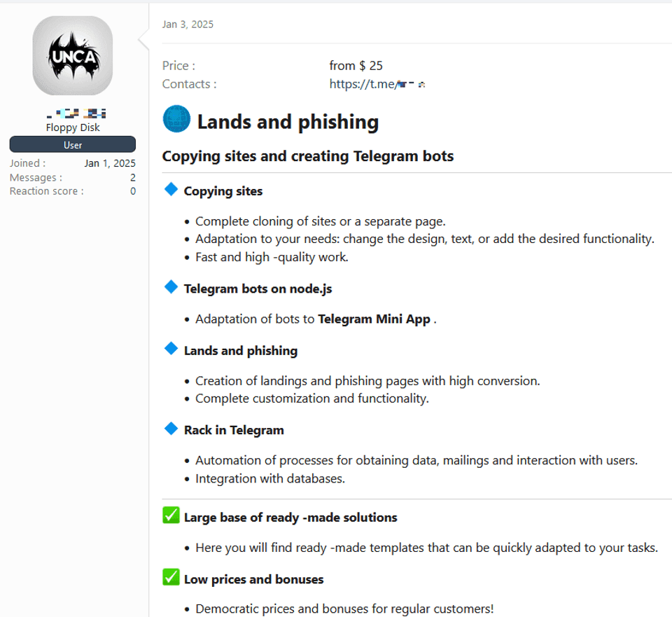This screenshot has width=672, height=617.
Task: Click the diamond icon by Telegram bots on node.js
Action: 171,286
